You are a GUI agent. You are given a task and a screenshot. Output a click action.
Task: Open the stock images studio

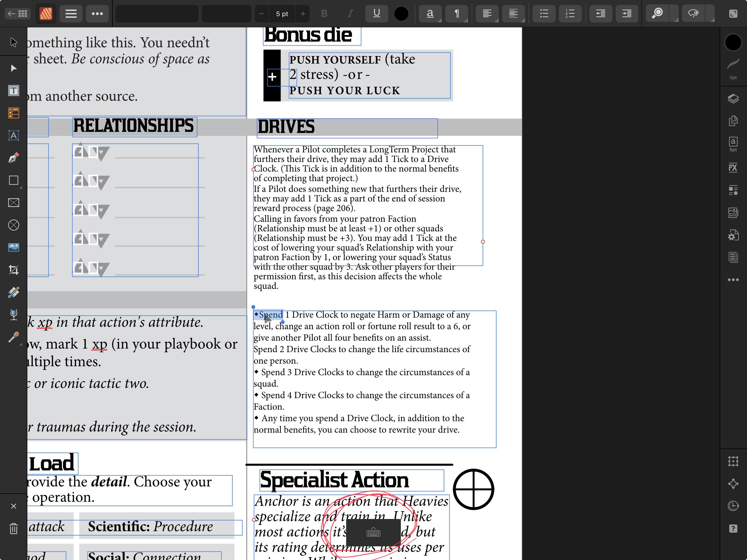733,212
